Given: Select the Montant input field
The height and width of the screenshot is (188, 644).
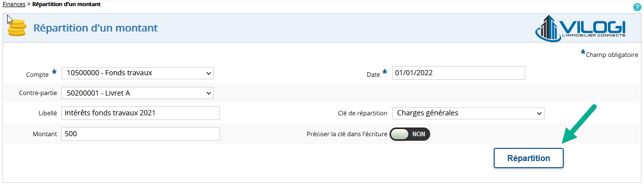Looking at the screenshot, I should 141,134.
